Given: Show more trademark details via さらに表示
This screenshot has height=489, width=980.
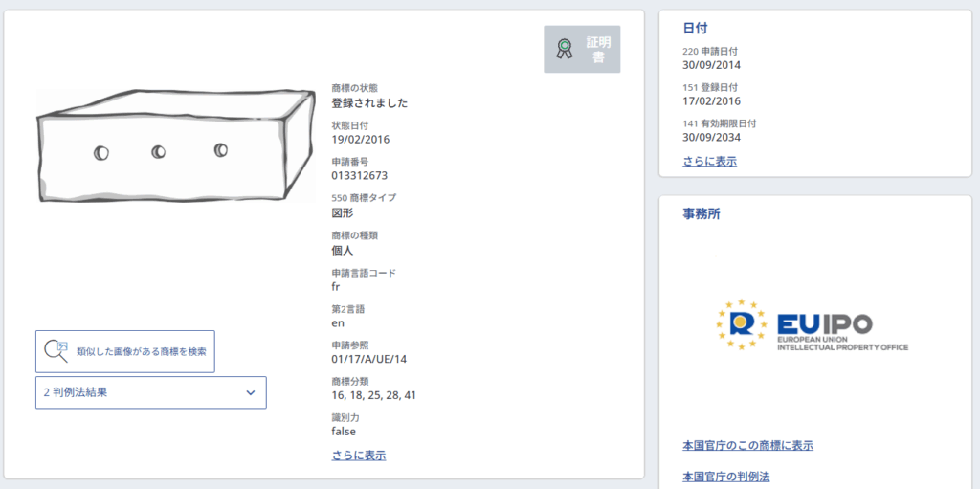Looking at the screenshot, I should click(x=358, y=456).
